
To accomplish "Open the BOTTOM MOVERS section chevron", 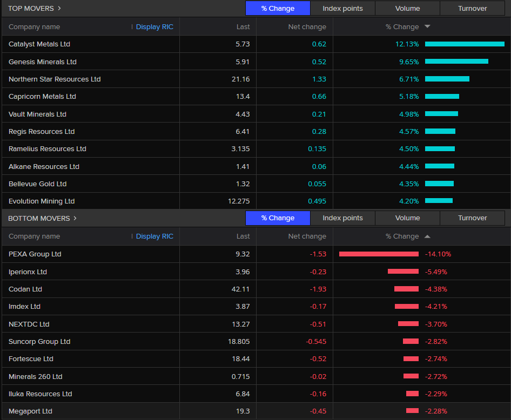I will point(75,218).
